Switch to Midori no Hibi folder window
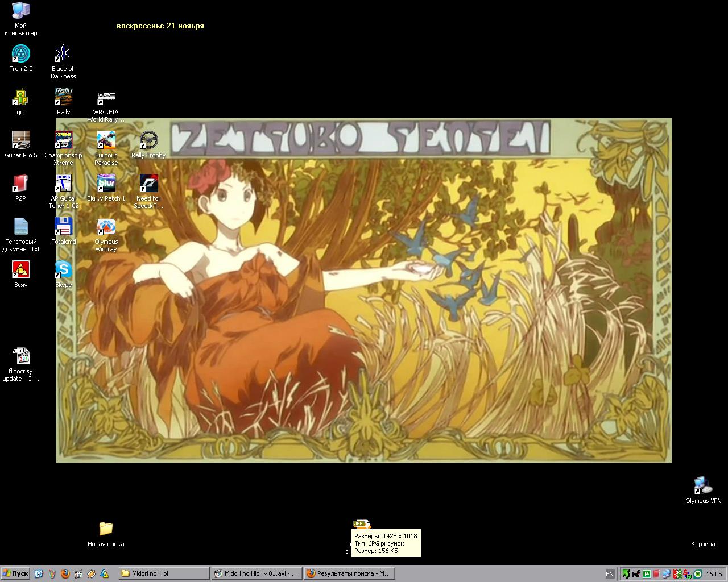The height and width of the screenshot is (582, 728). (163, 573)
